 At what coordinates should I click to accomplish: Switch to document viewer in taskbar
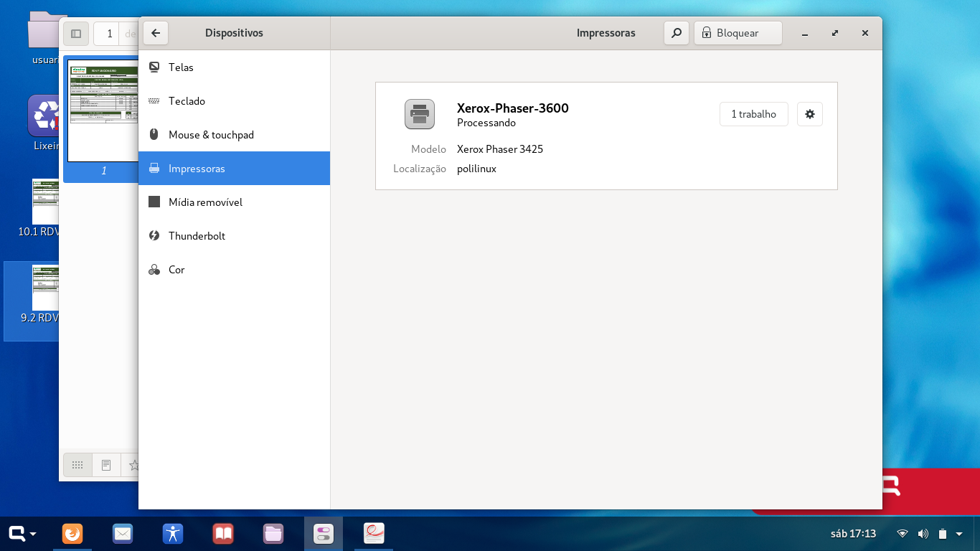click(x=374, y=533)
